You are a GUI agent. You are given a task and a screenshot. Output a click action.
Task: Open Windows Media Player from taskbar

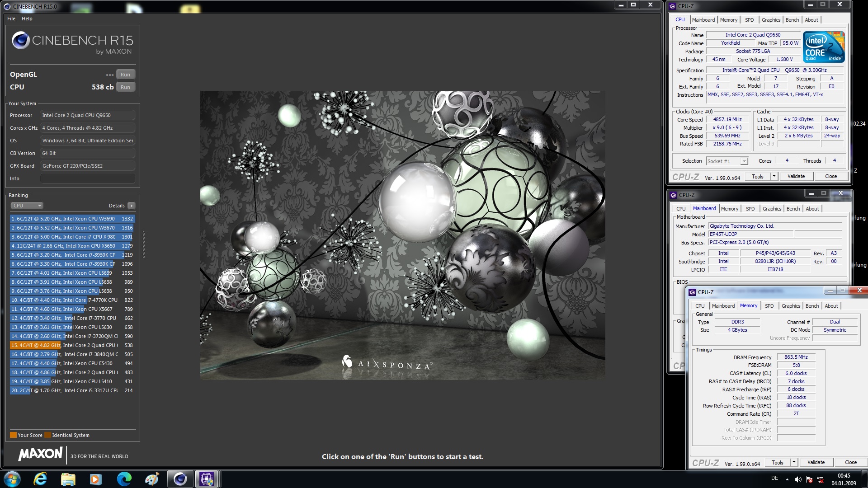pyautogui.click(x=96, y=479)
